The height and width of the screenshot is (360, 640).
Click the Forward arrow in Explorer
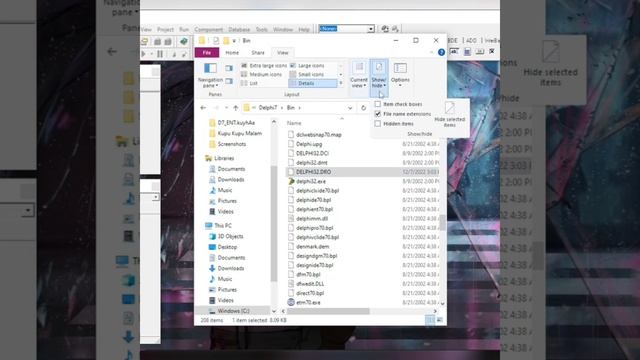pos(216,108)
